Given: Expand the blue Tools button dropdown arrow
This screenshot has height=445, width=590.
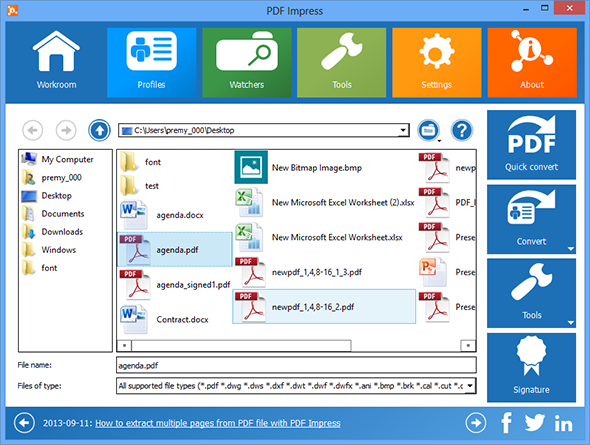Looking at the screenshot, I should [570, 323].
